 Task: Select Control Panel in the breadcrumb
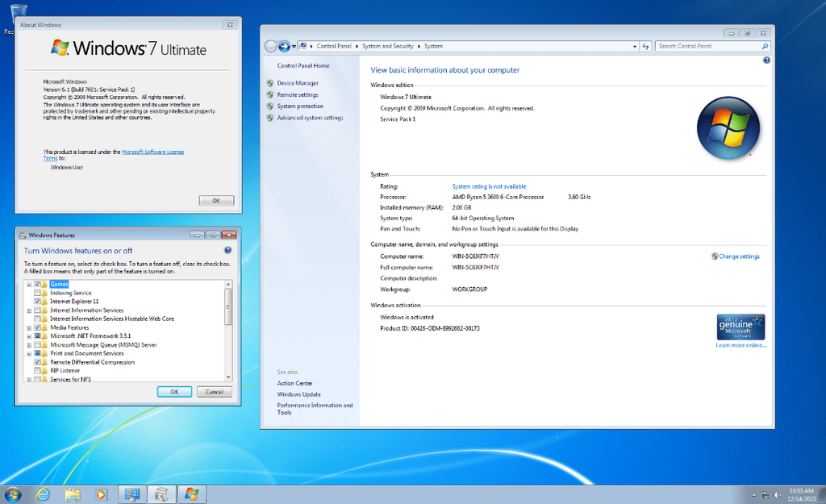pyautogui.click(x=334, y=46)
